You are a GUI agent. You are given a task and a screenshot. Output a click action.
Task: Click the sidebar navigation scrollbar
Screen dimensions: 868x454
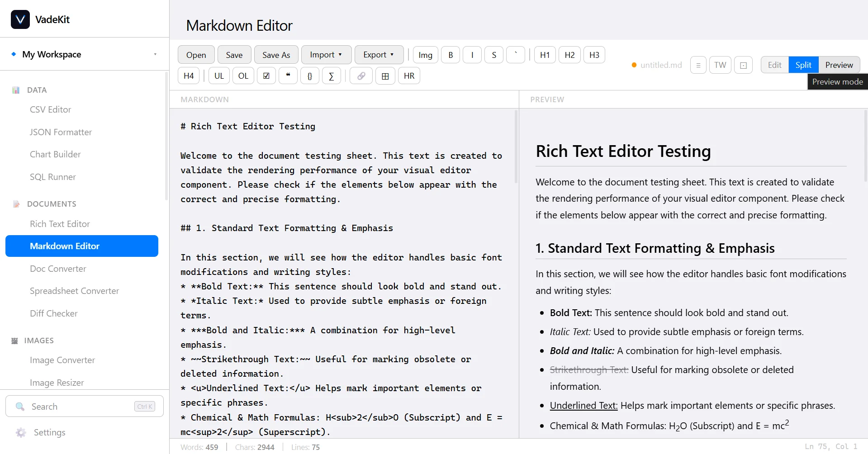[166, 136]
